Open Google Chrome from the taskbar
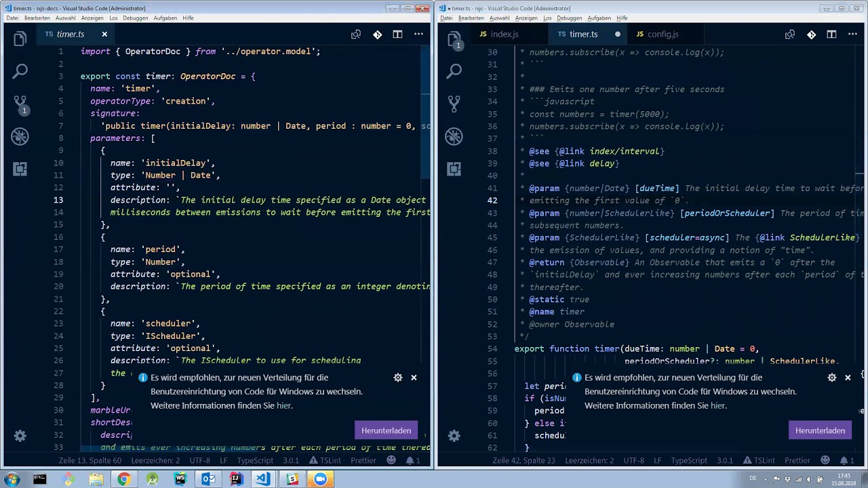Viewport: 868px width, 488px height. pos(124,479)
